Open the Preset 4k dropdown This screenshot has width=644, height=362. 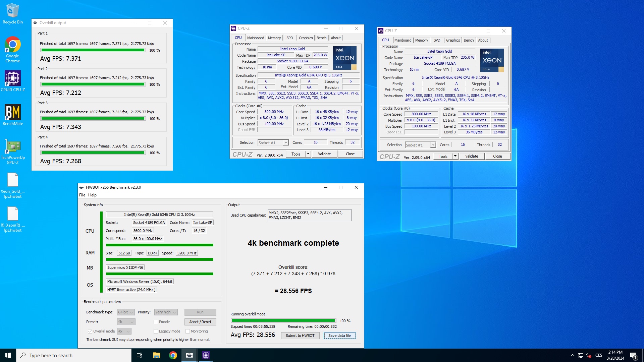click(x=126, y=322)
